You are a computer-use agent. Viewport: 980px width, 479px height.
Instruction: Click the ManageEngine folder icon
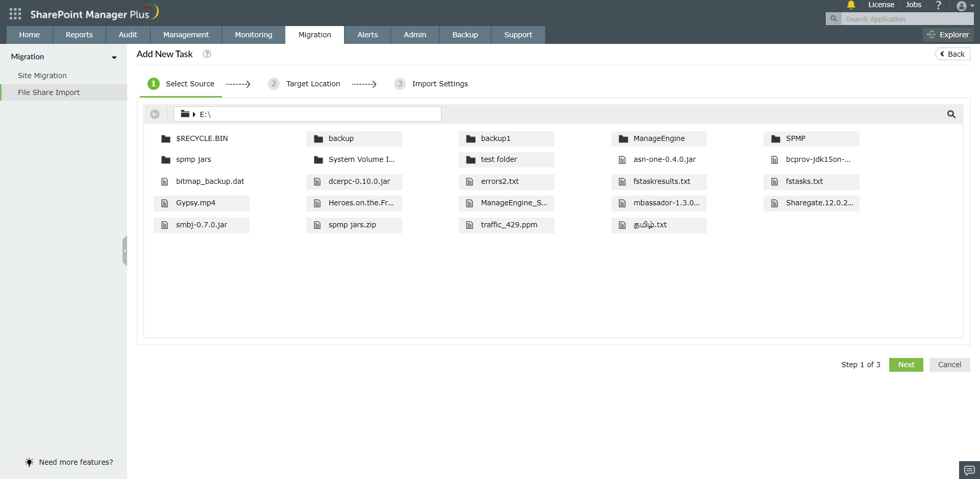point(623,139)
